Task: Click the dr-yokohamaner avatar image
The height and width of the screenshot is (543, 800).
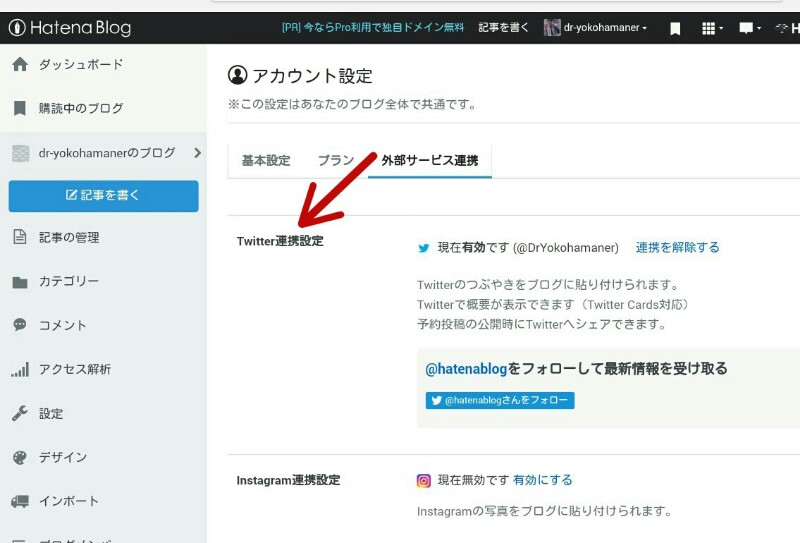Action: (552, 28)
